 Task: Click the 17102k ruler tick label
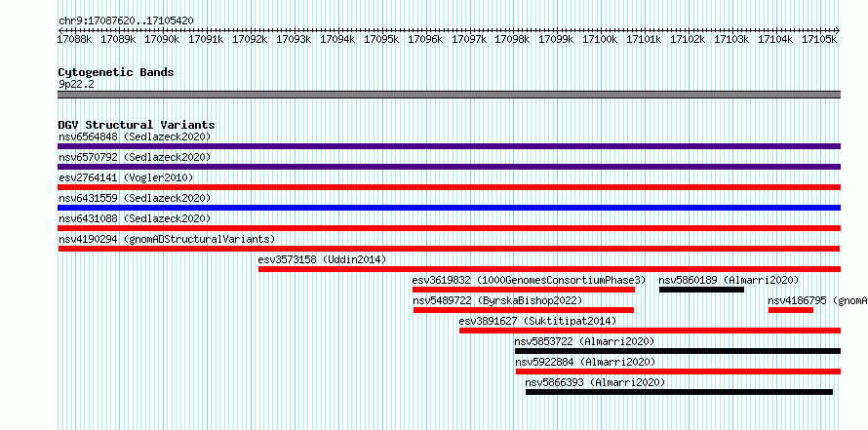pos(688,39)
